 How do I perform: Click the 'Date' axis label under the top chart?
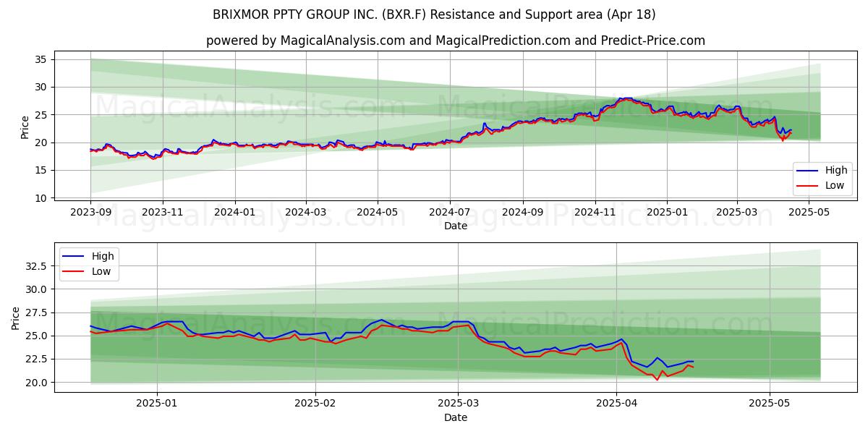pos(456,226)
